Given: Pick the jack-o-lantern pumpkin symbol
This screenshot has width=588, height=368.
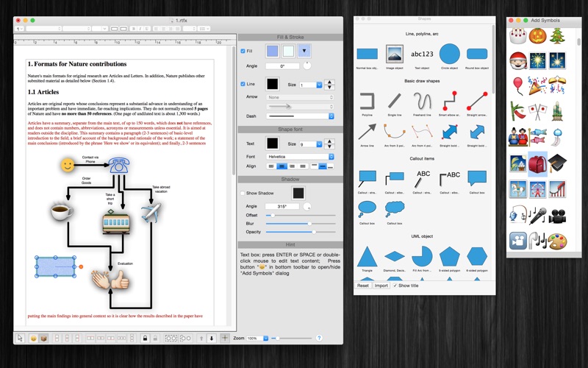Looking at the screenshot, I should tap(538, 35).
